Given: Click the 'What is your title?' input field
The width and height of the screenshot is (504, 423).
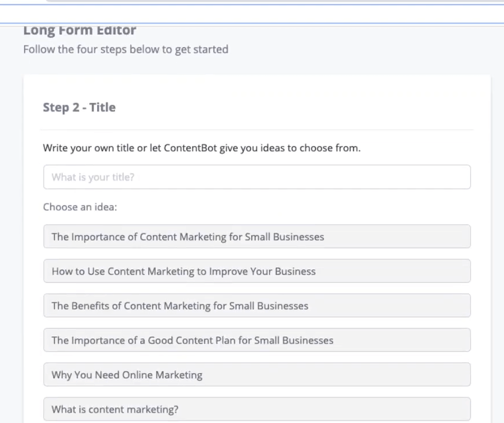Looking at the screenshot, I should pyautogui.click(x=257, y=177).
